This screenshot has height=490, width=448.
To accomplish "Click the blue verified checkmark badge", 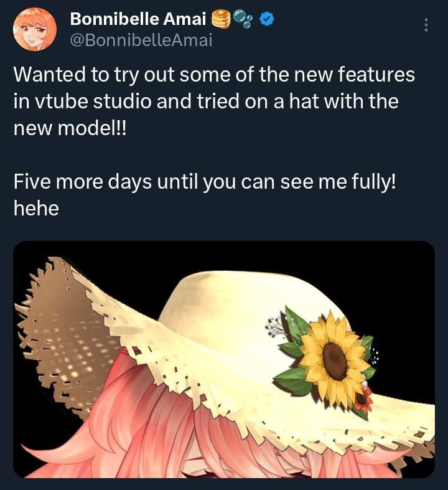I will coord(266,19).
